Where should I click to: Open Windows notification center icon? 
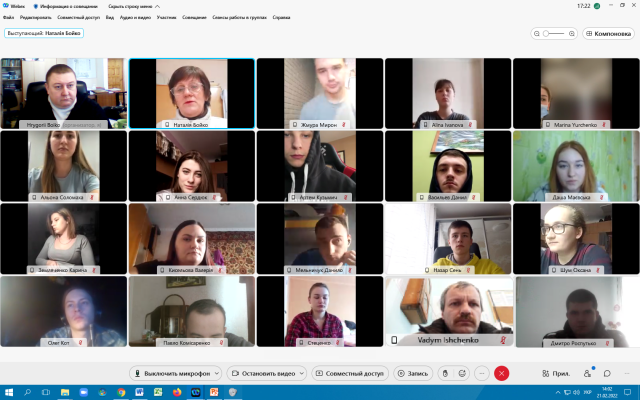(x=627, y=393)
